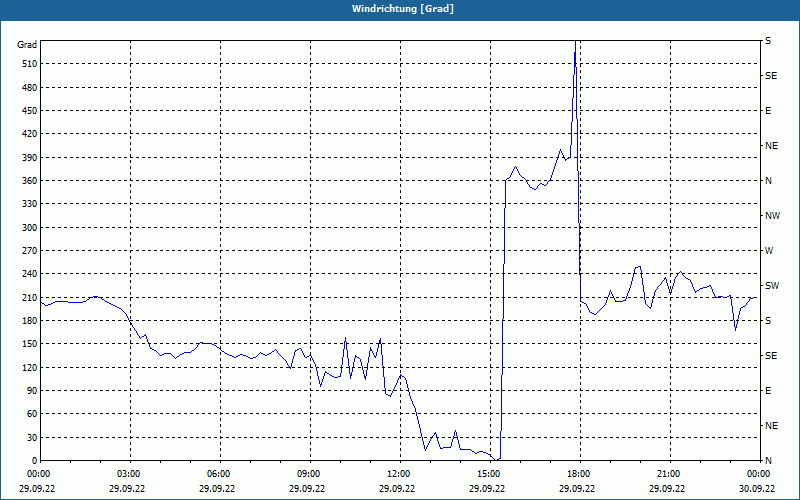The image size is (800, 500).
Task: Select the 360 y-axis value
Action: point(30,181)
